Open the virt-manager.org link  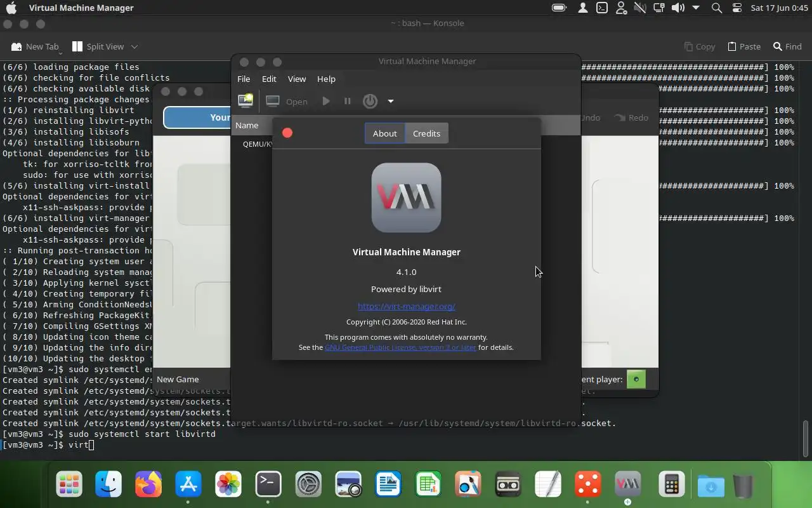click(x=407, y=306)
